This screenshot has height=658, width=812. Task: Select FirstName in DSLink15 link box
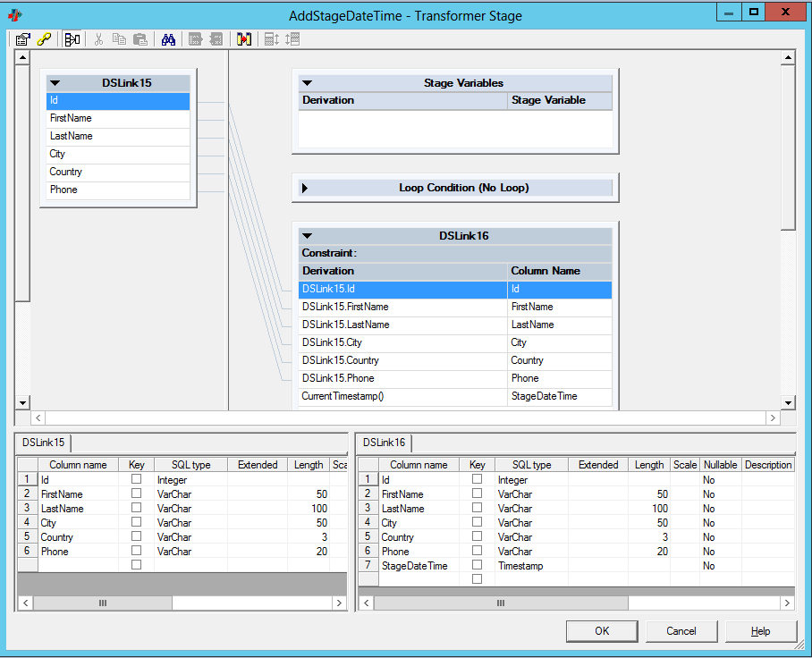click(118, 119)
